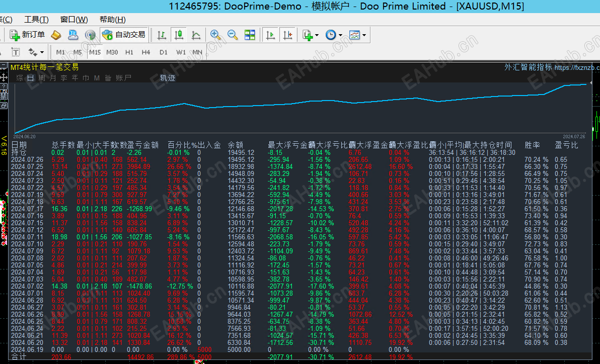Open the panel help question icon
This screenshot has height=364, width=600.
click(x=4, y=87)
